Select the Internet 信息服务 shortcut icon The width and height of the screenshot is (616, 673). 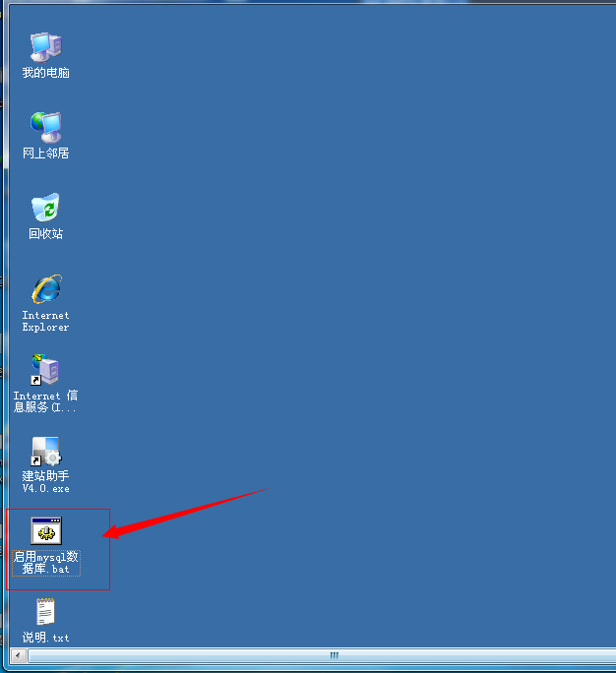45,370
